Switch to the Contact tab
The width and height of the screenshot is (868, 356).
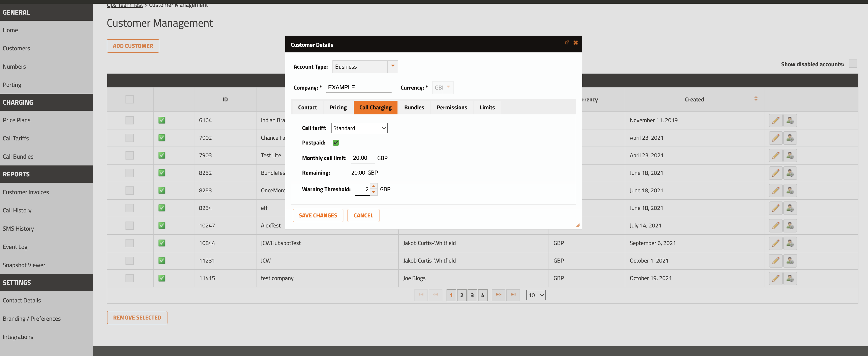click(x=307, y=108)
